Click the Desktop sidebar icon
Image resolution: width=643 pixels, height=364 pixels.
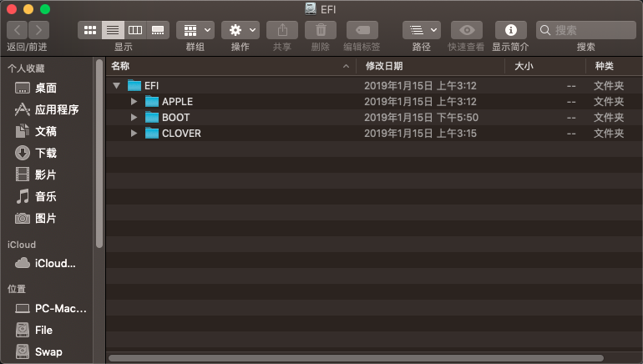23,88
